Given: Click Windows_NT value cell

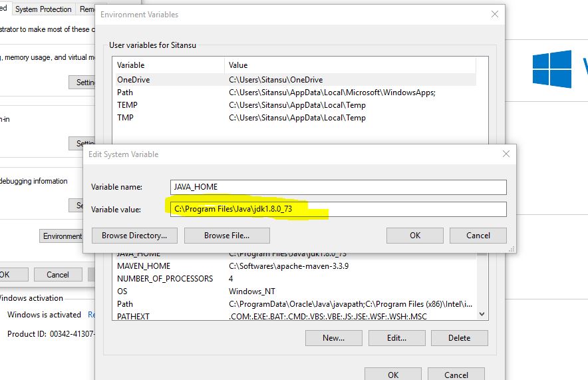Looking at the screenshot, I should point(252,291).
